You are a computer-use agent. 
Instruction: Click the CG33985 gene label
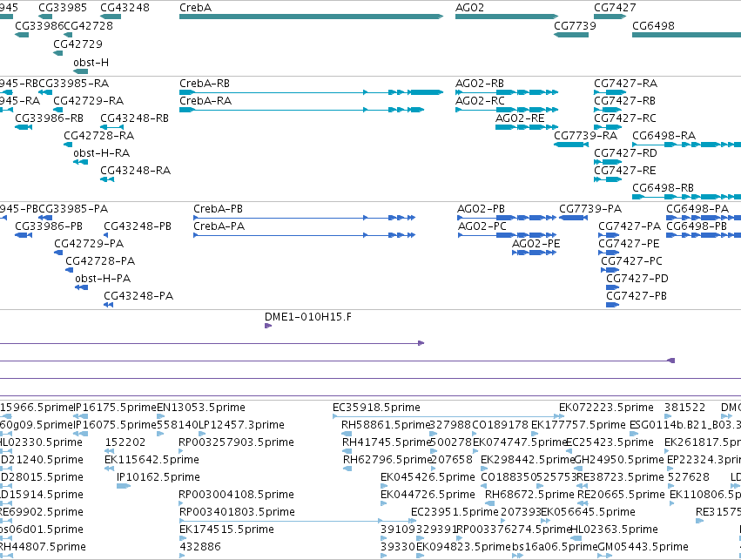tap(63, 8)
